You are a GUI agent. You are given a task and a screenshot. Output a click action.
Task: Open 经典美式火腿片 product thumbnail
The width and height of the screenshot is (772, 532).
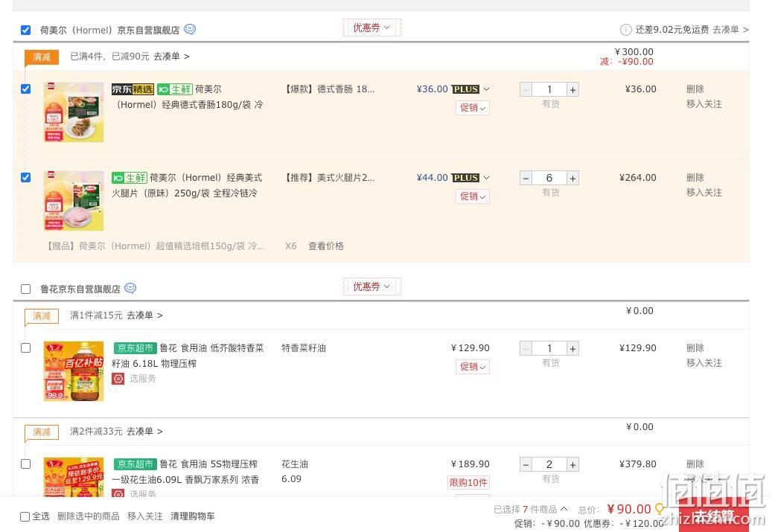pyautogui.click(x=74, y=201)
